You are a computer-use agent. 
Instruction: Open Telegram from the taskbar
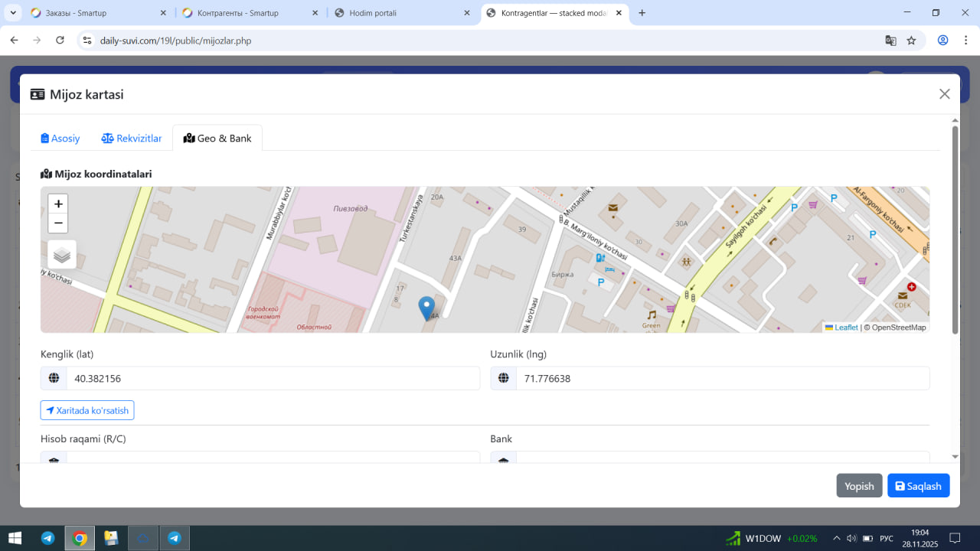pos(47,538)
